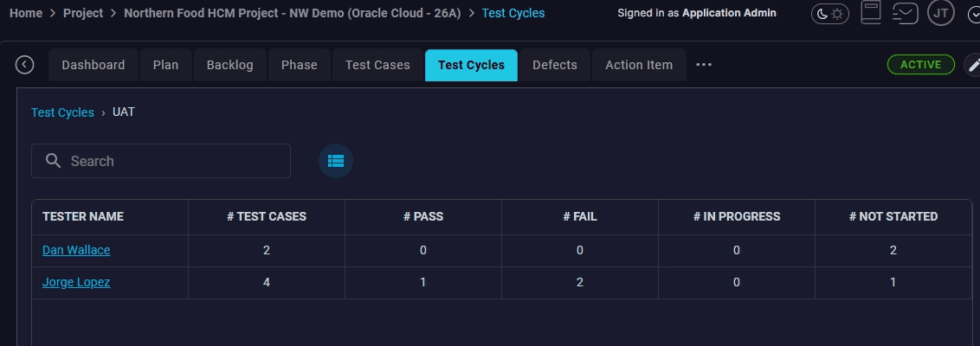Click the back arrow circle icon
Viewport: 980px width, 346px height.
pos(24,65)
